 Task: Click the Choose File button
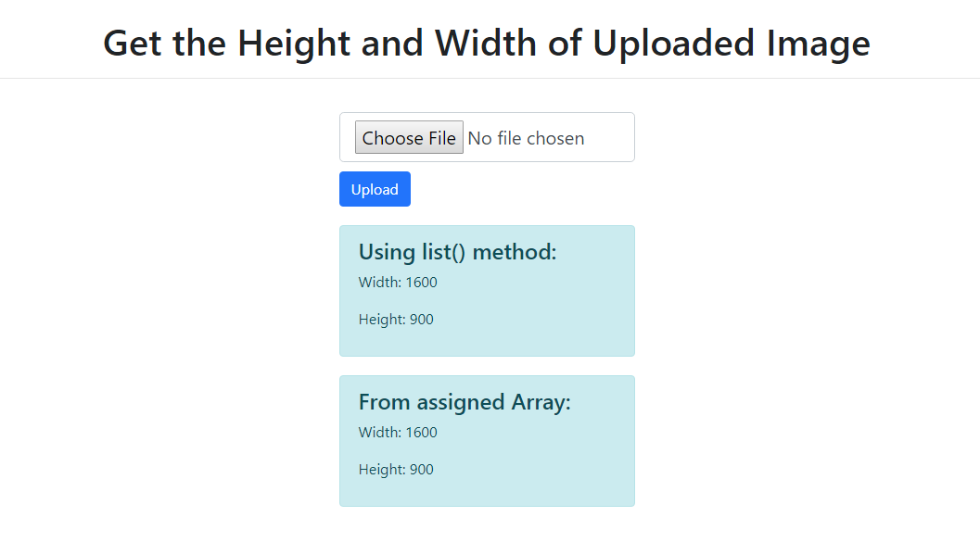409,137
